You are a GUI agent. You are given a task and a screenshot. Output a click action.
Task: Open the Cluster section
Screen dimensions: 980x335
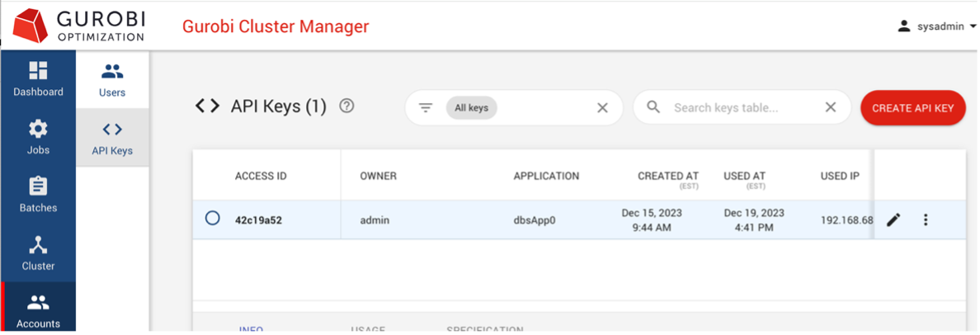pyautogui.click(x=38, y=253)
